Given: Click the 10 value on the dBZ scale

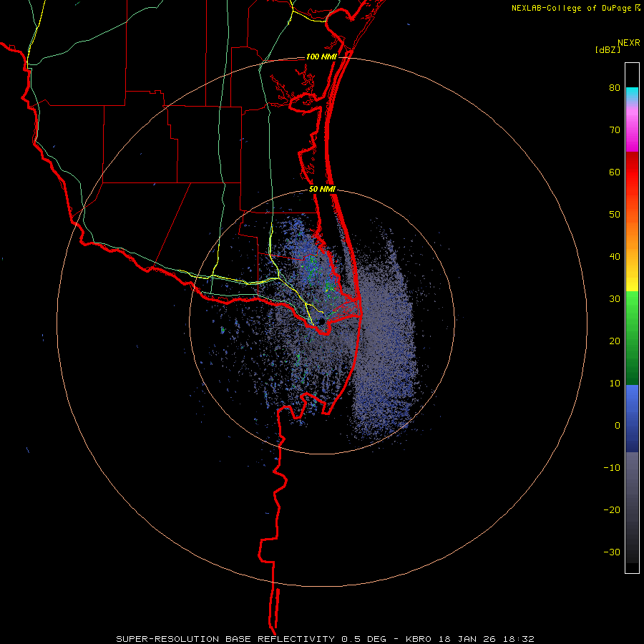Looking at the screenshot, I should pos(615,384).
